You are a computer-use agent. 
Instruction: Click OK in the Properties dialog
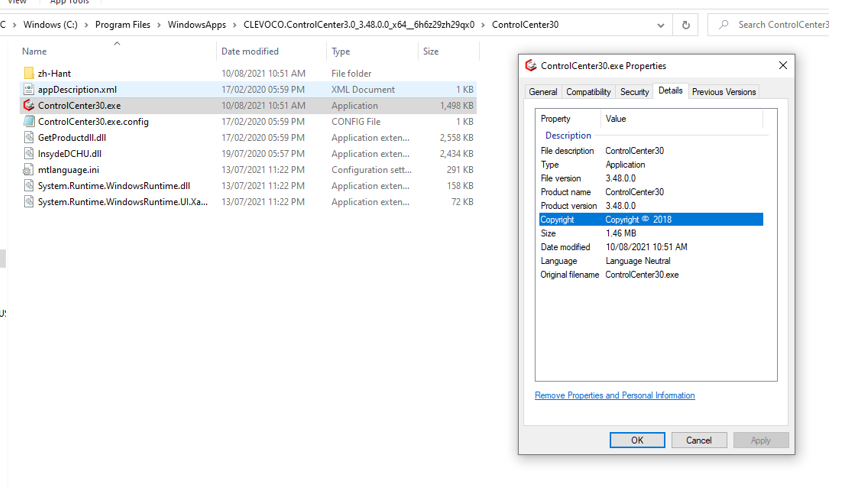(x=637, y=440)
